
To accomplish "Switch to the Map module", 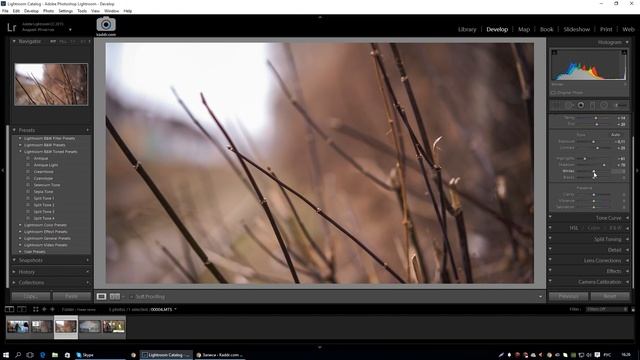I will pos(524,29).
